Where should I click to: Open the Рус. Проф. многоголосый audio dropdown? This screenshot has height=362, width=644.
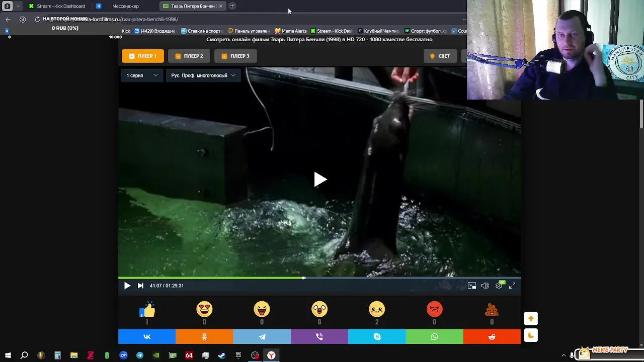point(203,75)
